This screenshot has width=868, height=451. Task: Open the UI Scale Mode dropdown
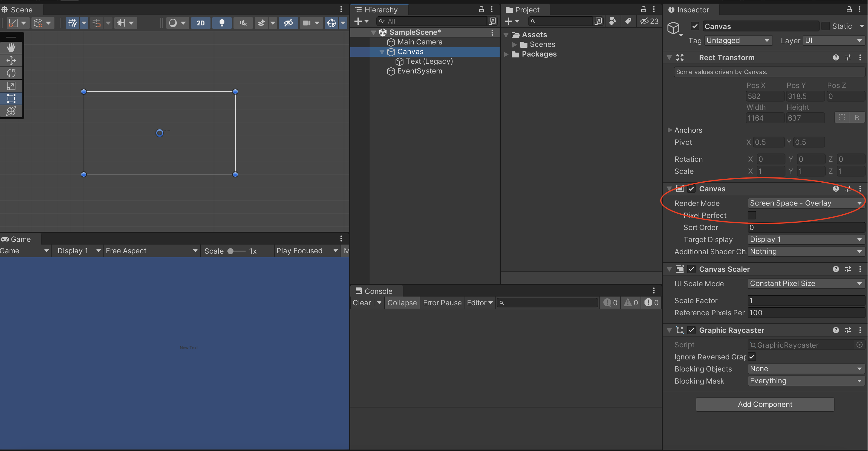click(805, 284)
